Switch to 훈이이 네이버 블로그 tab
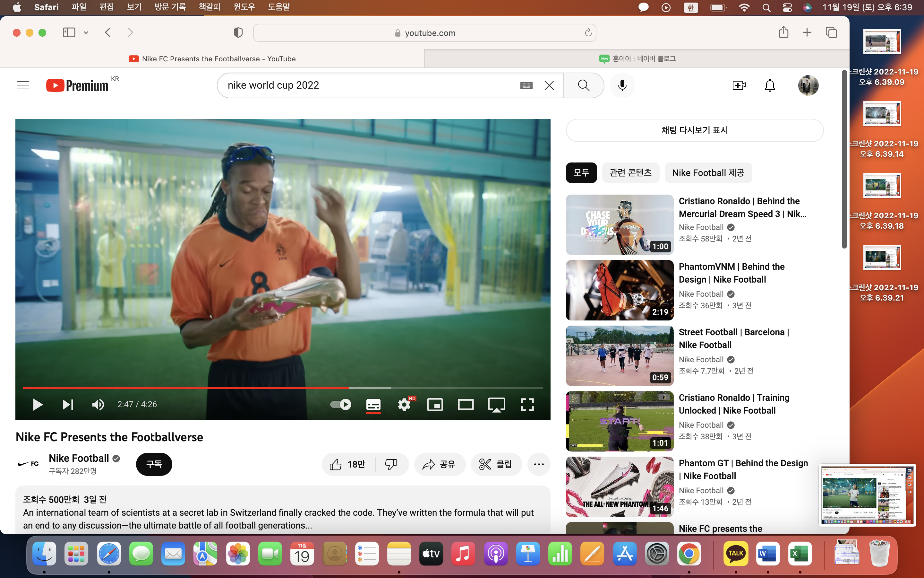The height and width of the screenshot is (578, 924). pos(637,58)
